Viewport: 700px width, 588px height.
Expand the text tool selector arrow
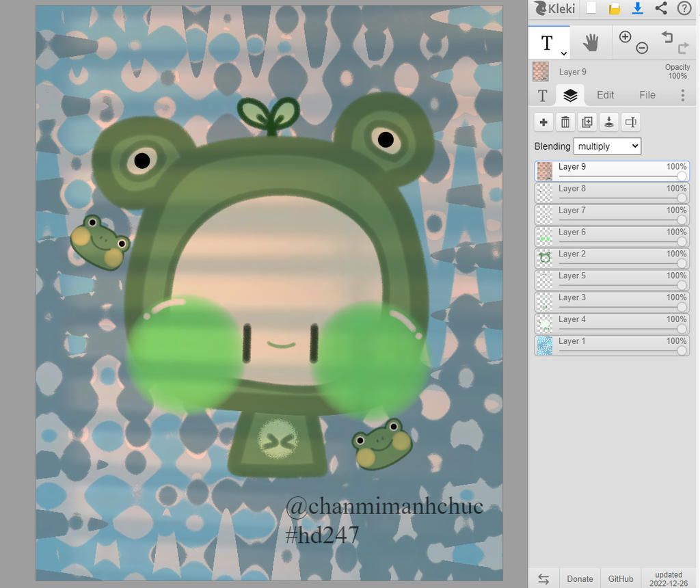(564, 53)
